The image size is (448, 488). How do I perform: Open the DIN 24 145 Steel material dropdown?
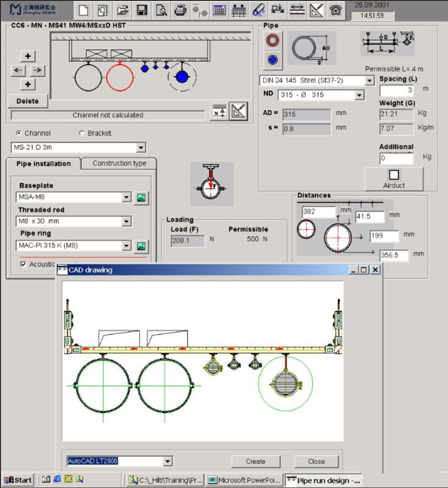(x=369, y=81)
